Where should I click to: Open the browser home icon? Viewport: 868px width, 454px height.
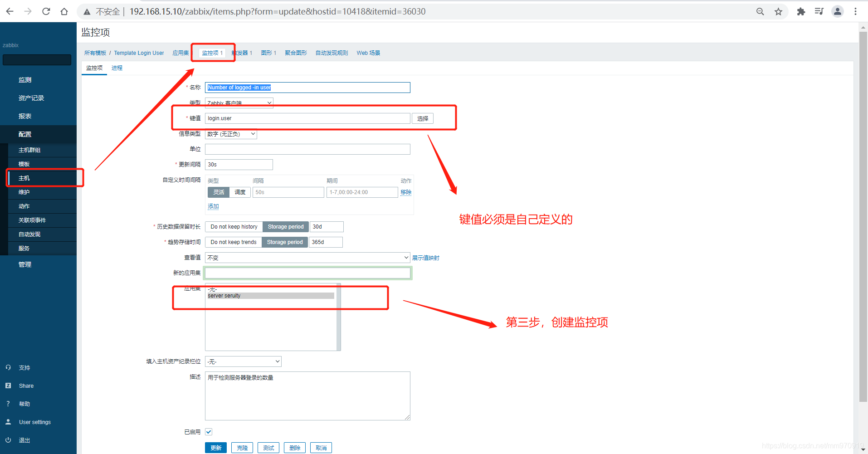64,11
